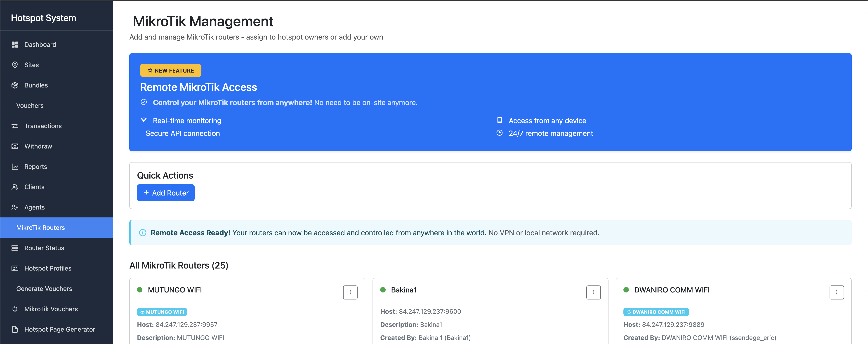This screenshot has width=868, height=344.
Task: Open Hotspot Page Generator via its document icon
Action: (x=15, y=329)
